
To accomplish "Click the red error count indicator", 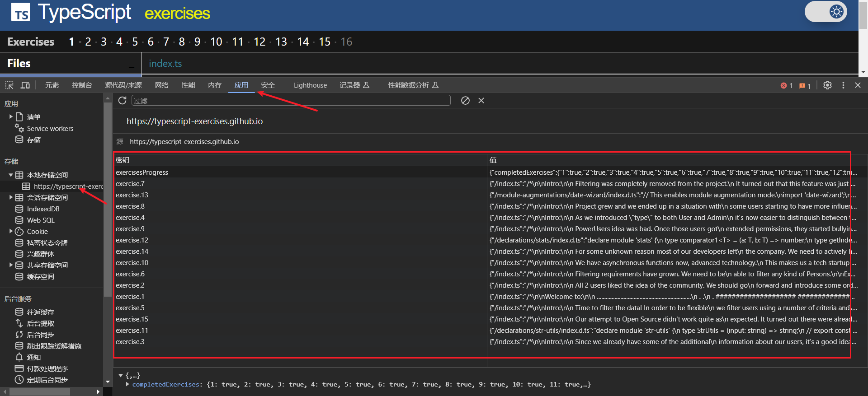I will click(x=787, y=86).
